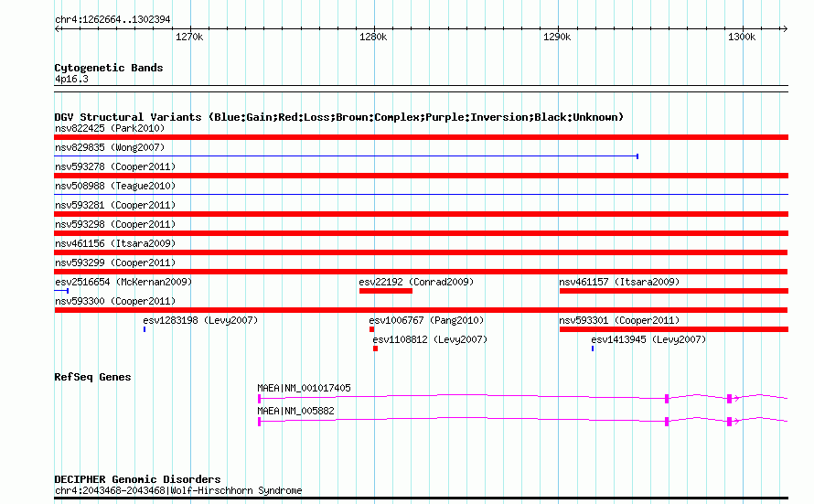Click the 1270k ruler mark
Screen dimensions: 814x504
click(189, 37)
